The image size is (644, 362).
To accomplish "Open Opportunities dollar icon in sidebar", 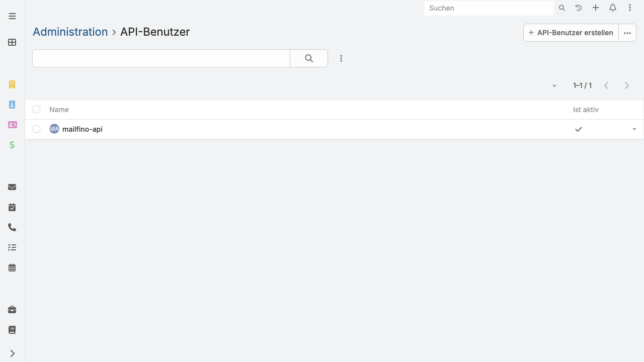I will coord(13,145).
